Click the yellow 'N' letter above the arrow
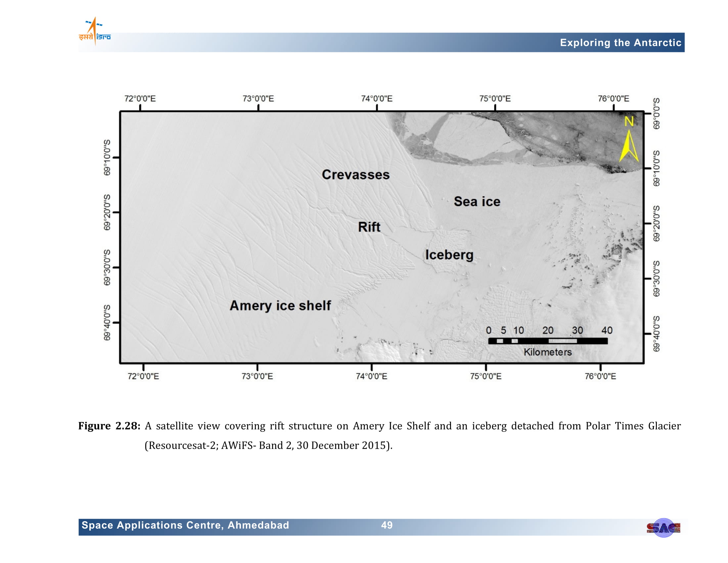The image size is (728, 563). point(629,122)
